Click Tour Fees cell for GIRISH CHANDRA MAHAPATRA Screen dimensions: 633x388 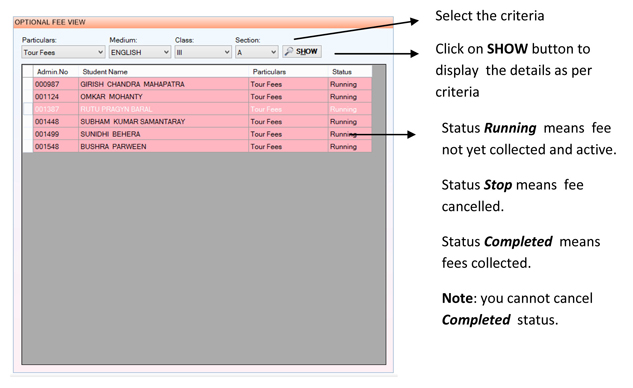point(288,84)
